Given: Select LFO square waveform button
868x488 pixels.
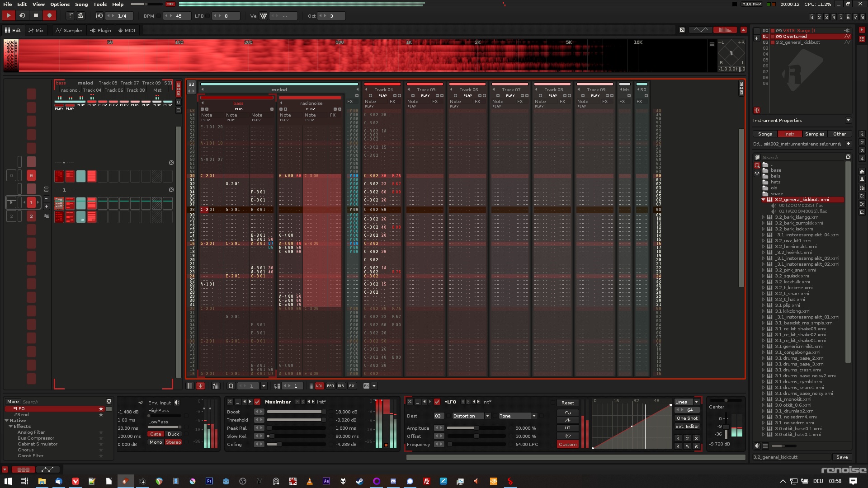Looking at the screenshot, I should point(567,427).
